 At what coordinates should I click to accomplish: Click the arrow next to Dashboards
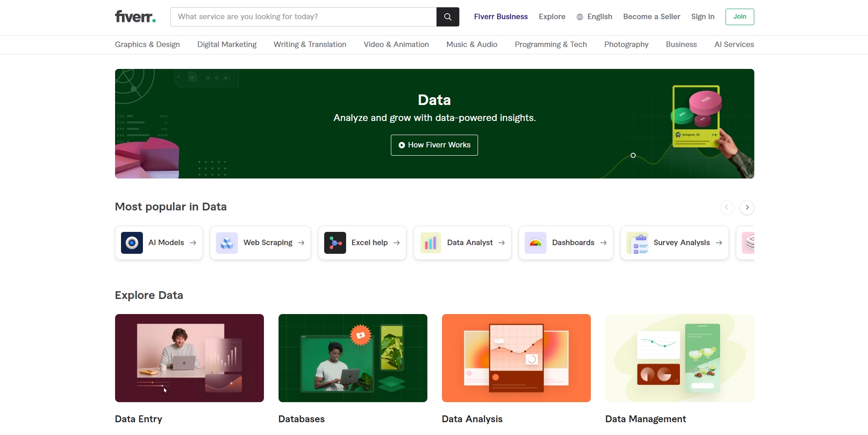604,243
